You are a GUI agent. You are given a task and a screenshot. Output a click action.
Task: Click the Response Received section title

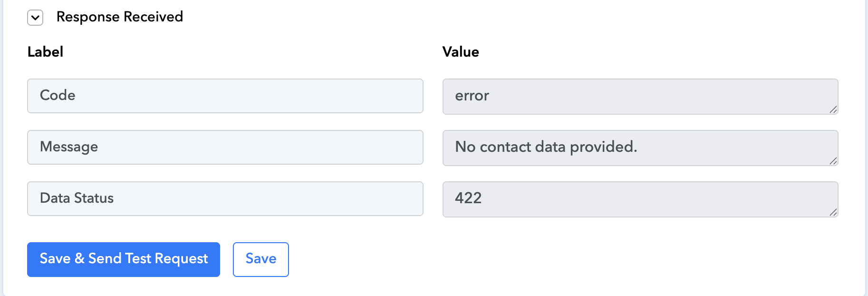(x=120, y=17)
